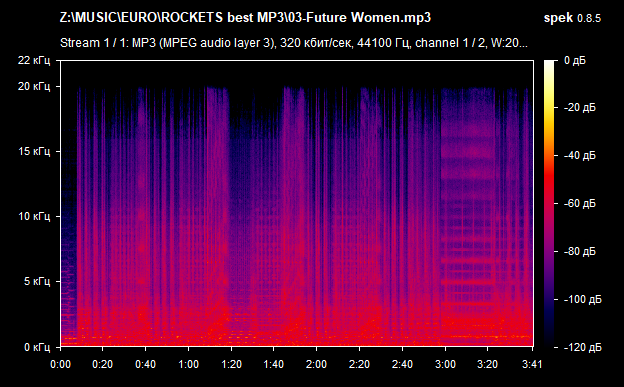This screenshot has width=624, height=387.
Task: Click the '22 кГц' frequency axis label
Action: point(34,61)
